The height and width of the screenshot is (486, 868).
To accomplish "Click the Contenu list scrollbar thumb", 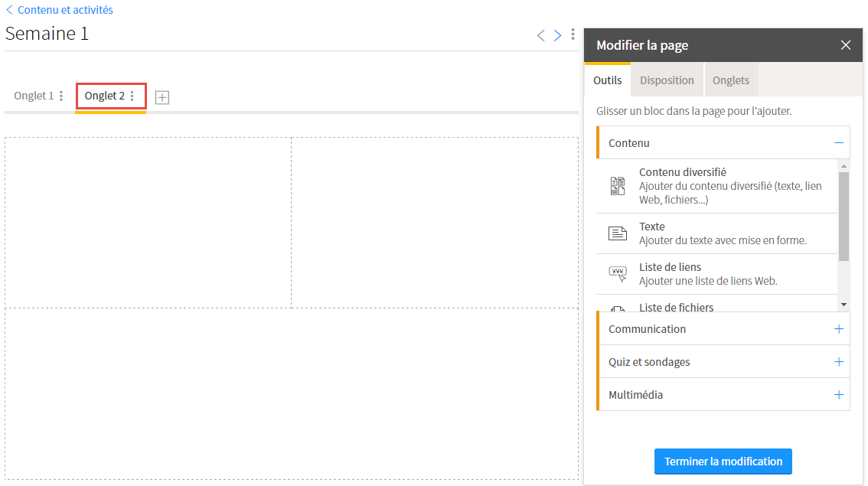I will [844, 216].
